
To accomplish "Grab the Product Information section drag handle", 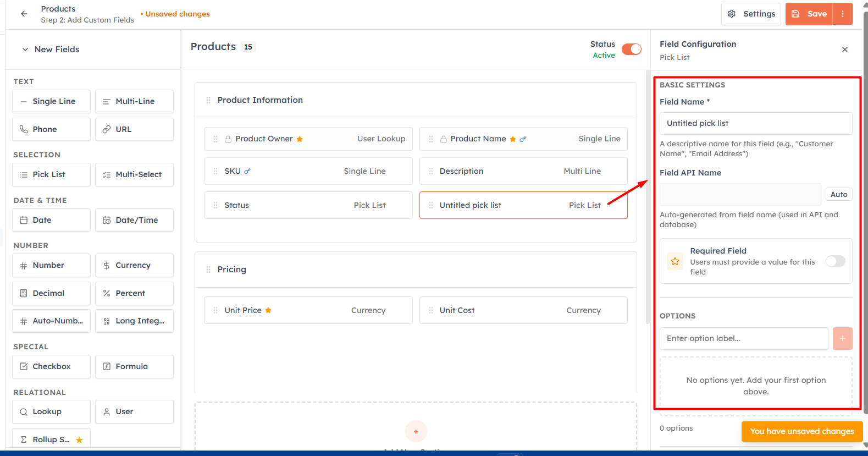I will click(x=208, y=100).
